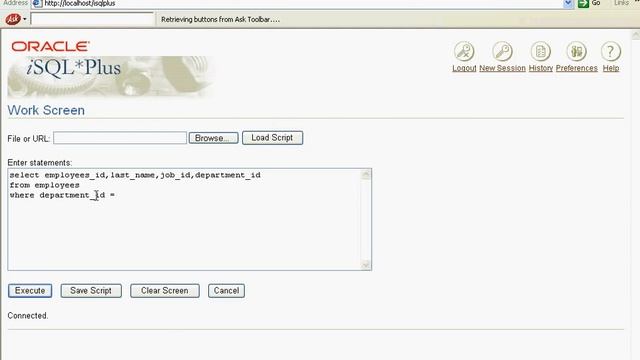Image resolution: width=640 pixels, height=360 pixels.
Task: Open the History icon
Action: tap(540, 51)
